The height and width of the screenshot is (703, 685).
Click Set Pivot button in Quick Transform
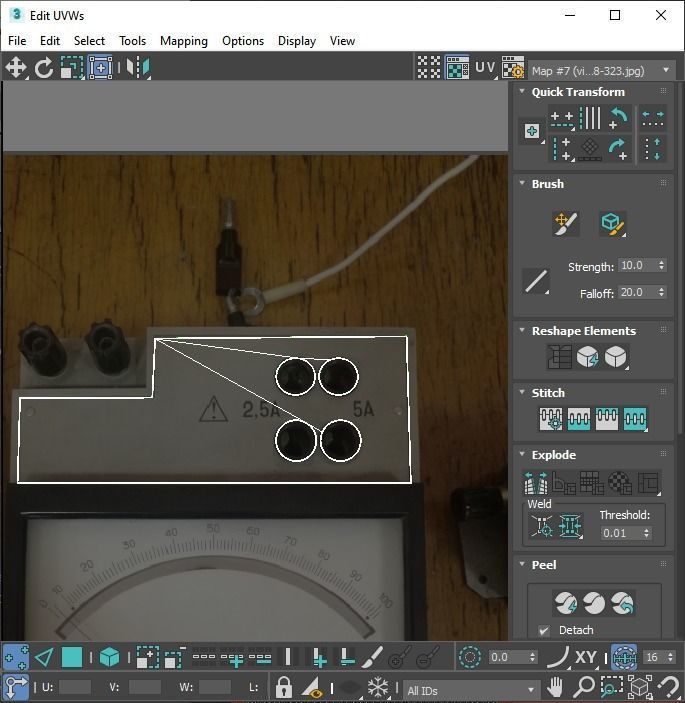pos(532,131)
